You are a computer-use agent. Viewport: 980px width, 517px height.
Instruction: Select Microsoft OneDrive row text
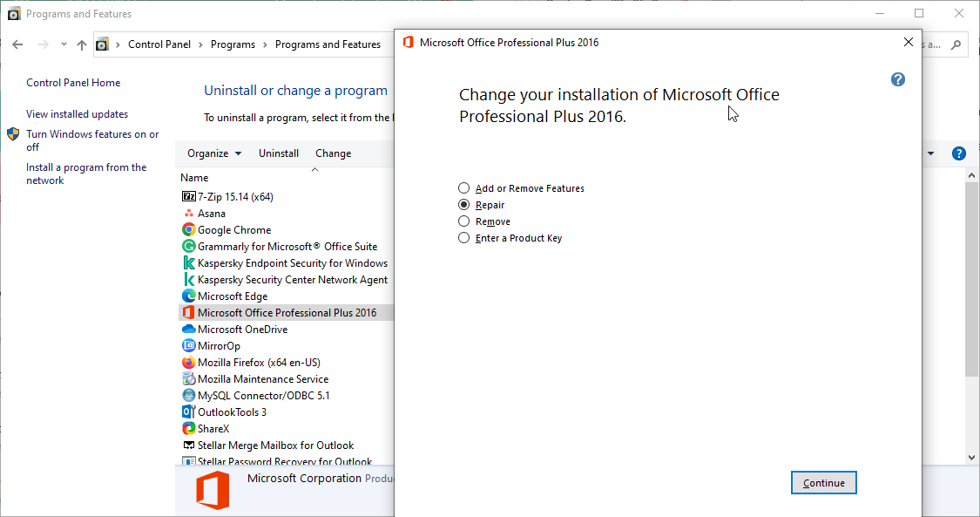(x=242, y=330)
